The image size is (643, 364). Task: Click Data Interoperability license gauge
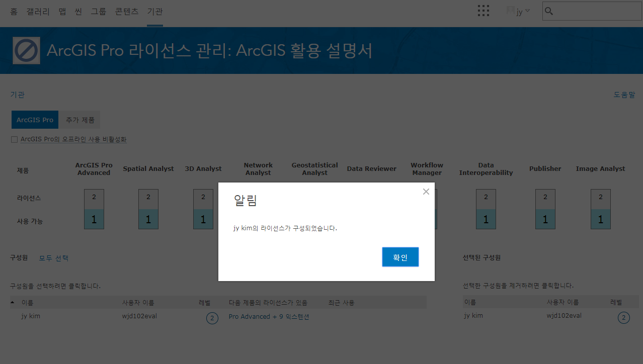point(486,209)
